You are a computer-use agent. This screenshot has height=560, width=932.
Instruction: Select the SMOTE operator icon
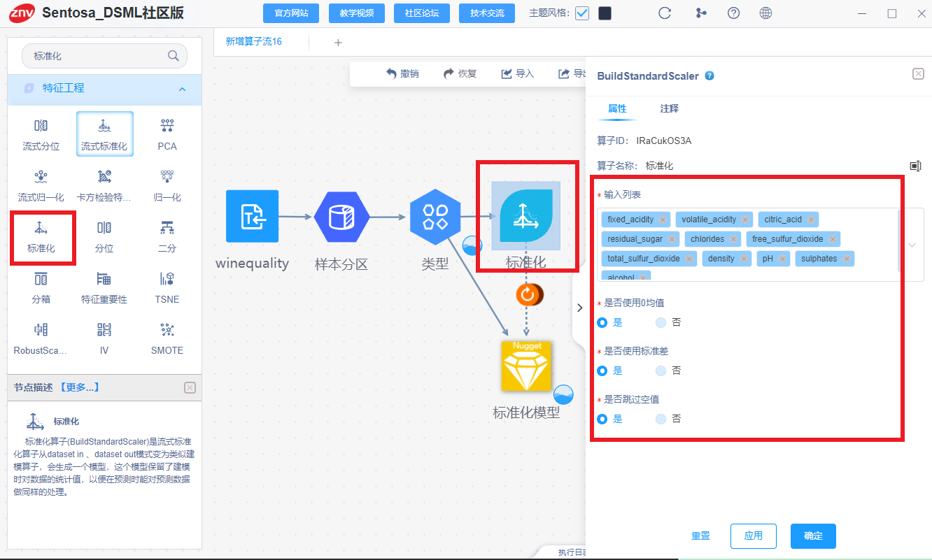tap(167, 329)
